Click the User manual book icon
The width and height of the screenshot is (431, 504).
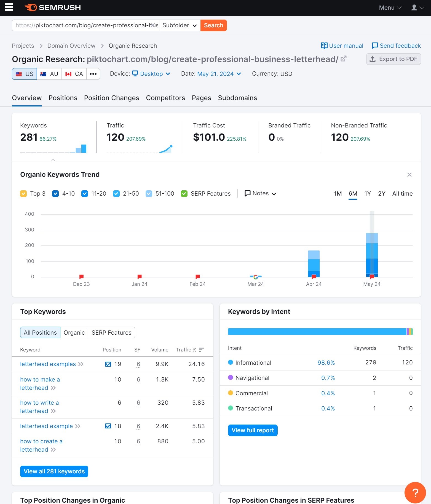pyautogui.click(x=324, y=46)
